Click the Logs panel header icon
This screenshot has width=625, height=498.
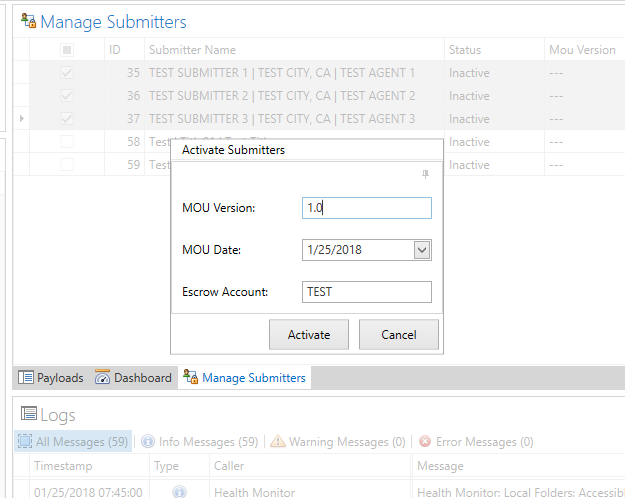click(29, 414)
